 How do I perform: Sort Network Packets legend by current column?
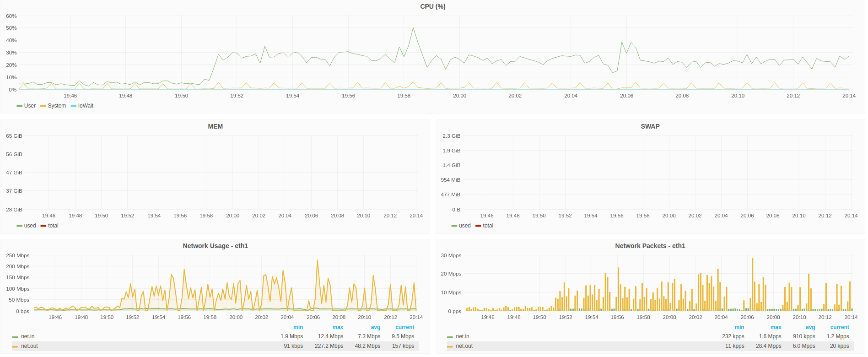coord(839,327)
